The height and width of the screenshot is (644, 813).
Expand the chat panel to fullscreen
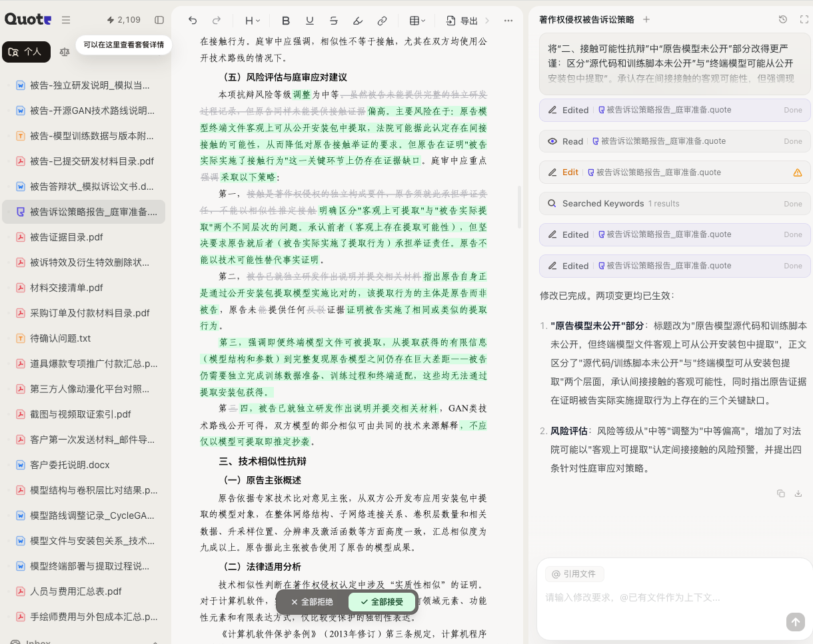tap(804, 20)
